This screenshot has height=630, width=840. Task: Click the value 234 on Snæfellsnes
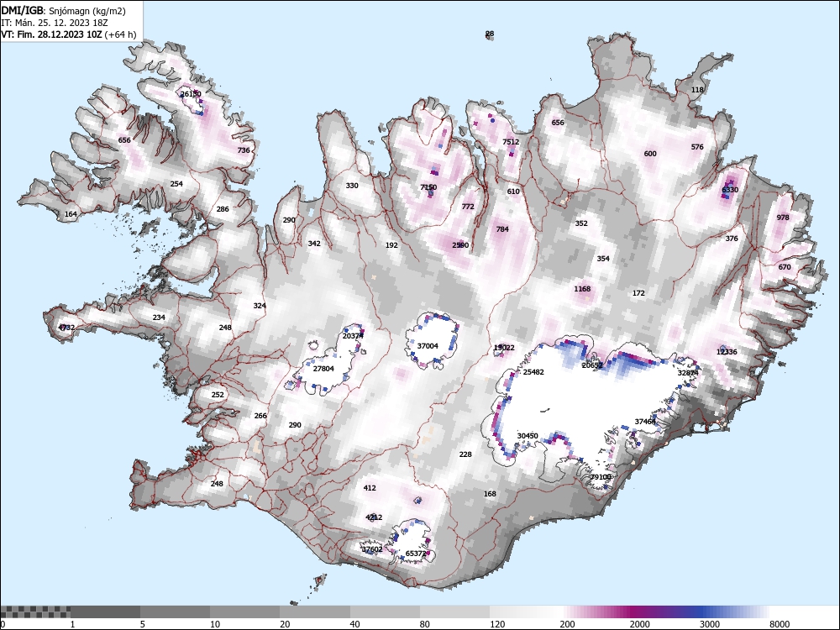[159, 318]
